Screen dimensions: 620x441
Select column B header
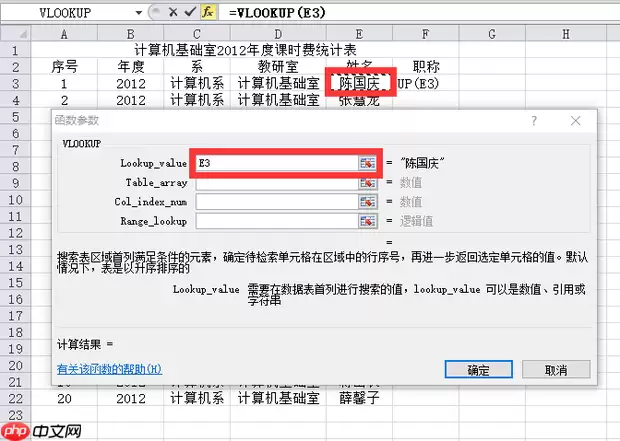[x=130, y=34]
